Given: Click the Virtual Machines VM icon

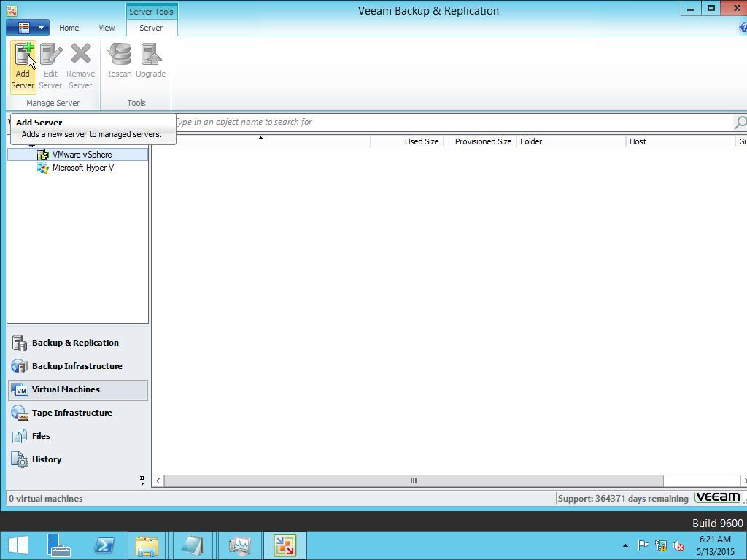Looking at the screenshot, I should (20, 389).
